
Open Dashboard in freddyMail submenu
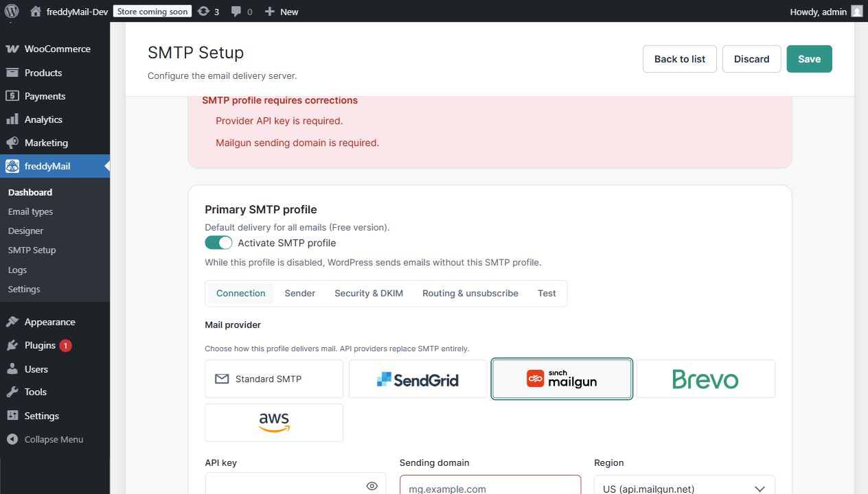pos(30,192)
